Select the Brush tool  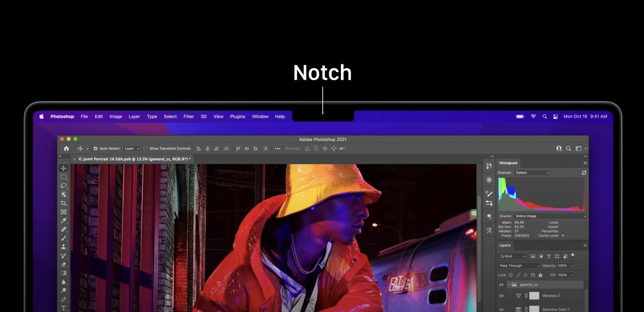pyautogui.click(x=64, y=238)
